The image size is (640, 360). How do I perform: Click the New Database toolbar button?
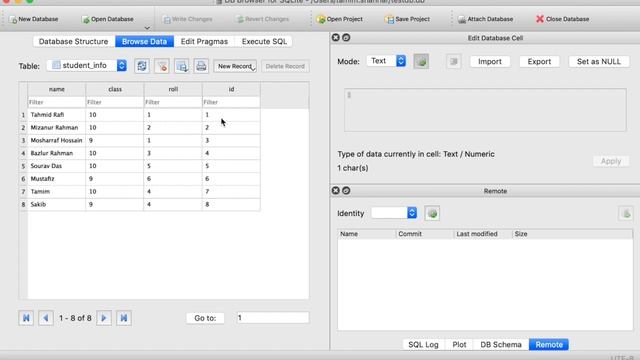[x=33, y=19]
